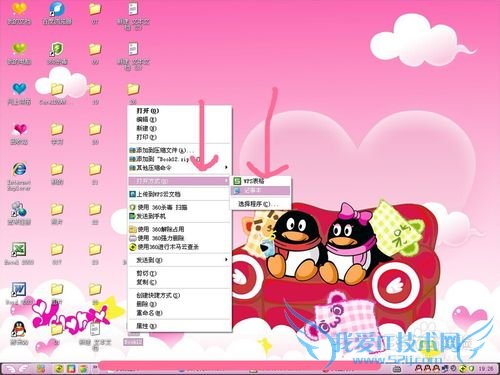Select 发送到手机 menu entry
The image size is (500, 375).
tap(180, 216)
